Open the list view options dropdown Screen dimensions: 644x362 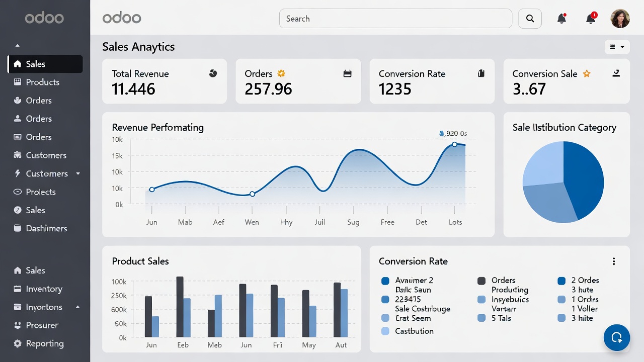[617, 47]
